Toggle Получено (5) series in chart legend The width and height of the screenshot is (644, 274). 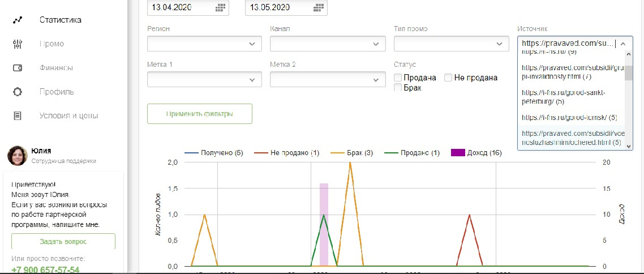[213, 153]
